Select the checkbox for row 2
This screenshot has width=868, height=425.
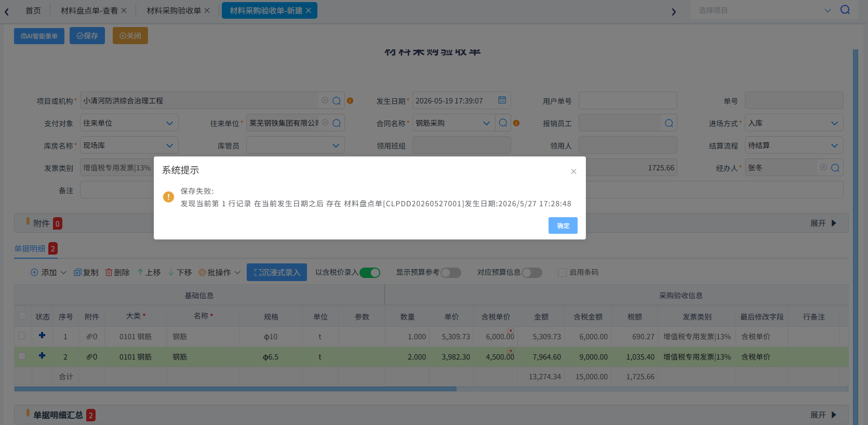tap(22, 356)
